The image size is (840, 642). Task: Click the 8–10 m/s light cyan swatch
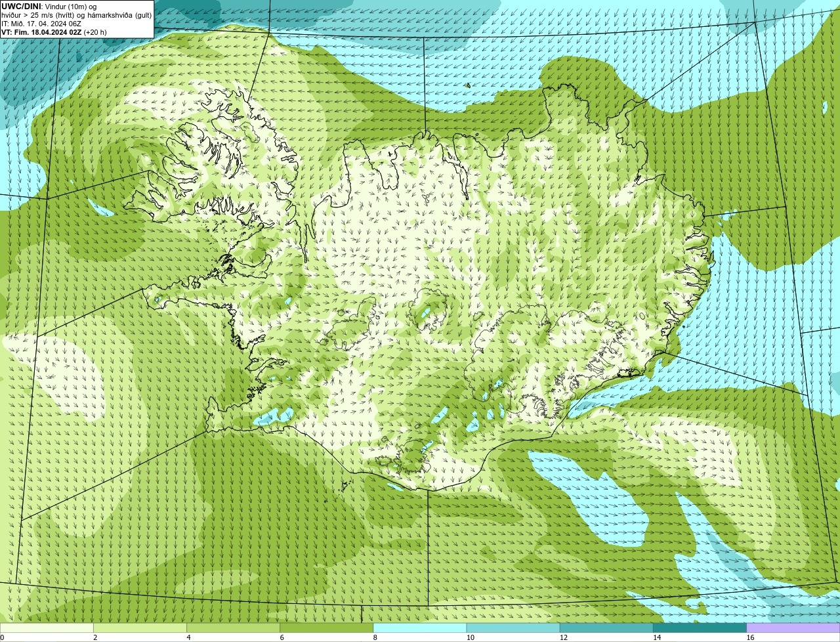[420, 628]
